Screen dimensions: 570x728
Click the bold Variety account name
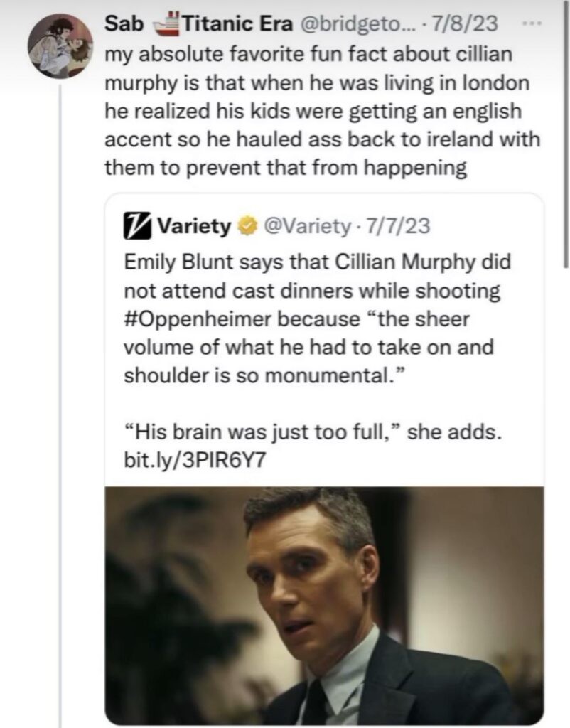[193, 227]
